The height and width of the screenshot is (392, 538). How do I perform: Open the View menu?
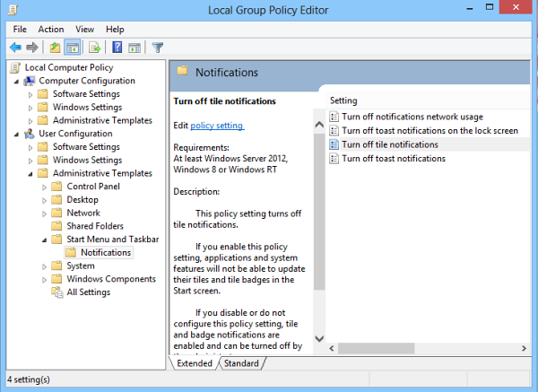(85, 29)
